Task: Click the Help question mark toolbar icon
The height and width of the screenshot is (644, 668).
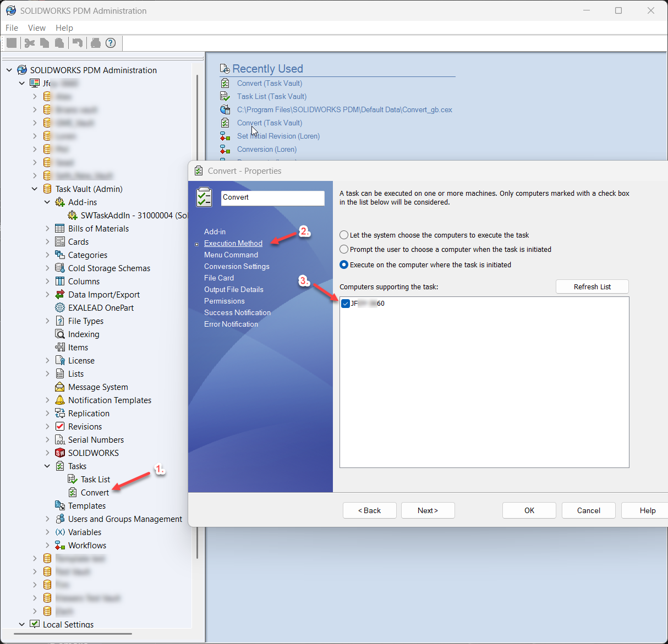Action: (111, 43)
